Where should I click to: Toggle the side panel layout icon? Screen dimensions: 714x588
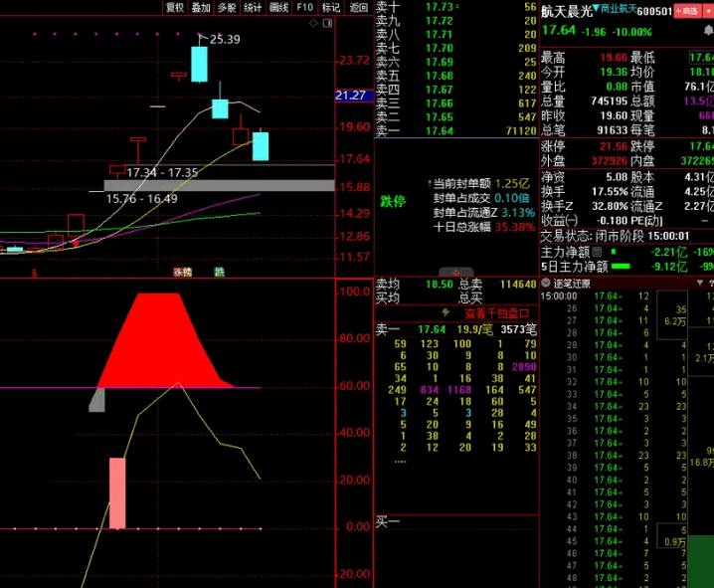327,23
